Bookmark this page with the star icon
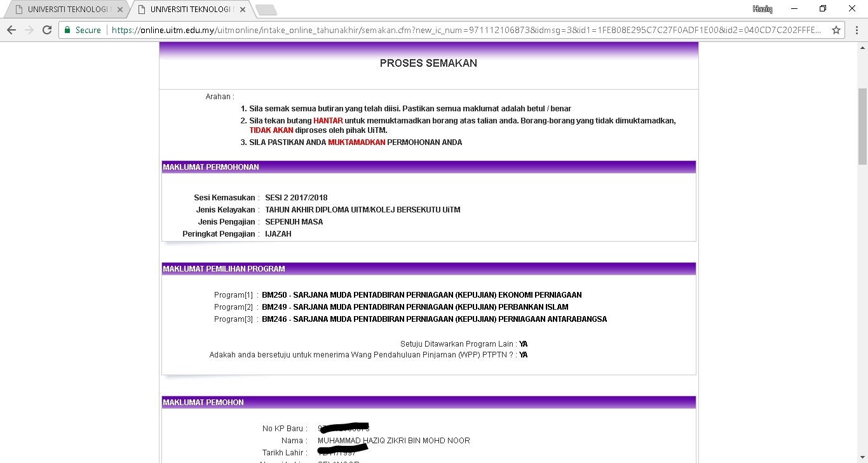Image resolution: width=868 pixels, height=463 pixels. tap(836, 30)
